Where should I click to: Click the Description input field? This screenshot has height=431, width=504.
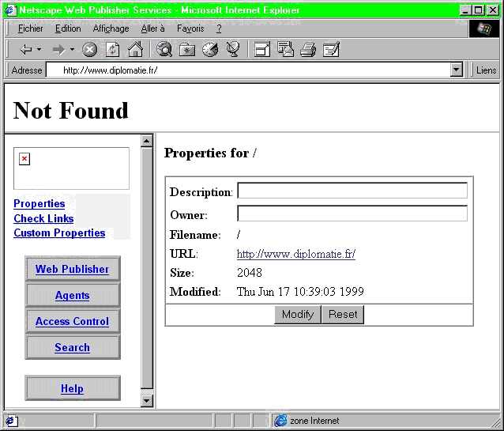pos(352,191)
